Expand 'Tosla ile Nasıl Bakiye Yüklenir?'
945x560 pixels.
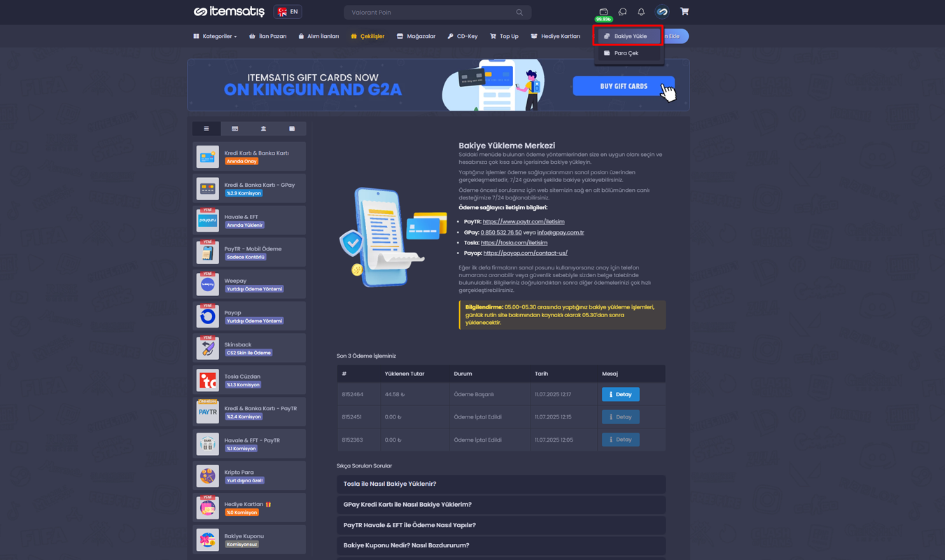pyautogui.click(x=501, y=484)
